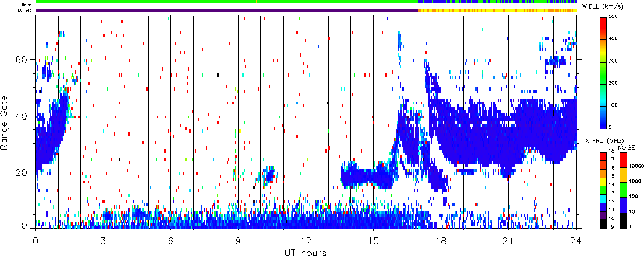Select the x-axis tick label "12"
644x256 pixels.
tap(306, 240)
